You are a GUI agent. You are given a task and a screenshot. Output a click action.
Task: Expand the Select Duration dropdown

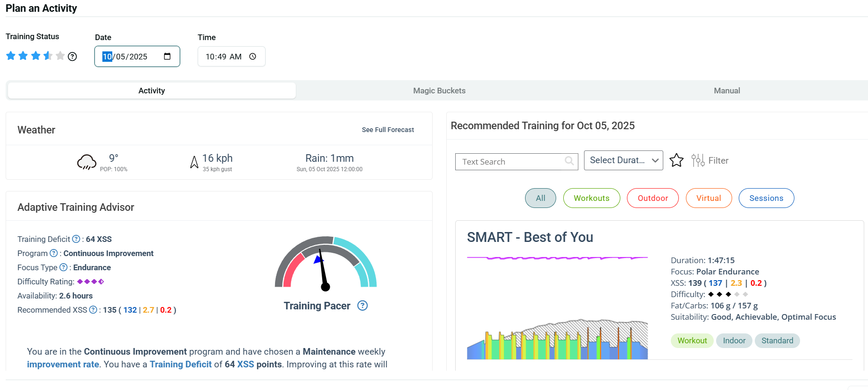[623, 160]
